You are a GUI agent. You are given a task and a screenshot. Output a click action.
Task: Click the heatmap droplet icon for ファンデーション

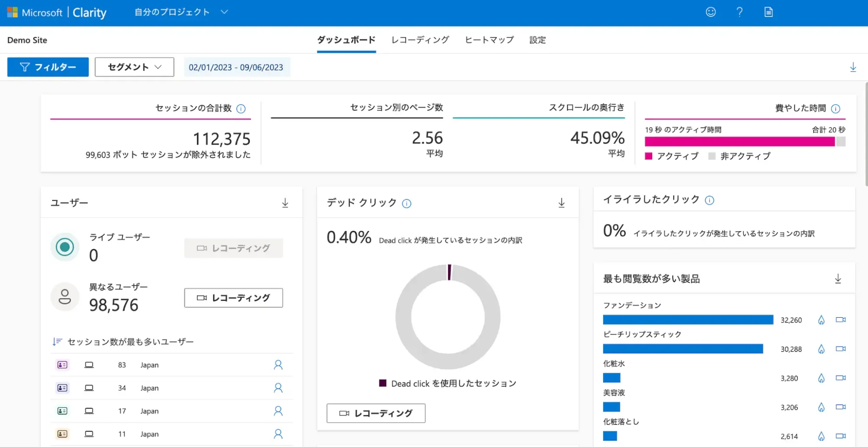(x=821, y=320)
